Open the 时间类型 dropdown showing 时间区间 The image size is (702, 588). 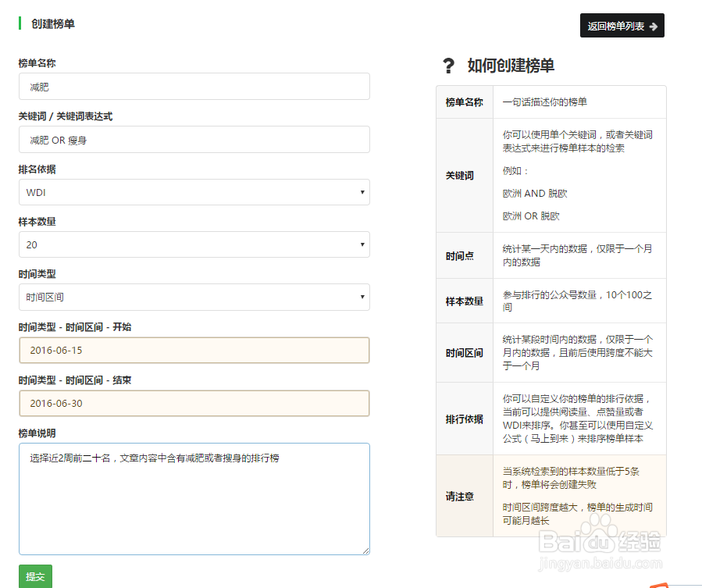point(194,297)
